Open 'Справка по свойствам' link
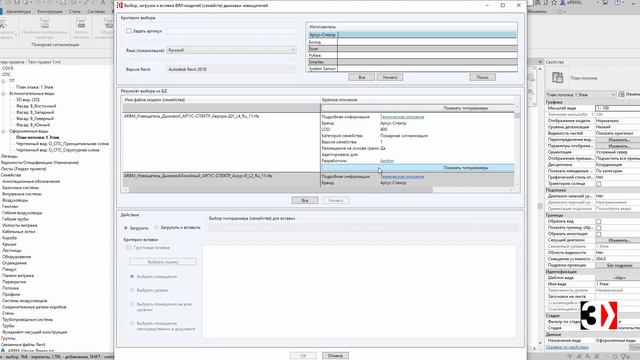Screen dimensions: 640x360 point(567,347)
